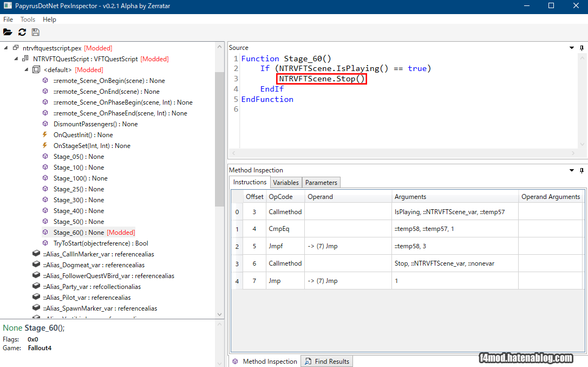Click the OpCode column header
588x367 pixels.
pos(285,197)
